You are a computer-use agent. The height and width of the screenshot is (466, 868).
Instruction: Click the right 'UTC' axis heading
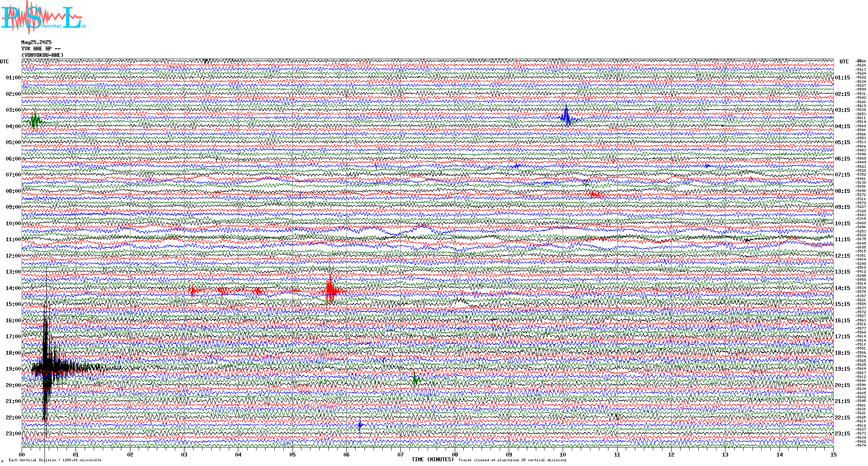pos(844,62)
